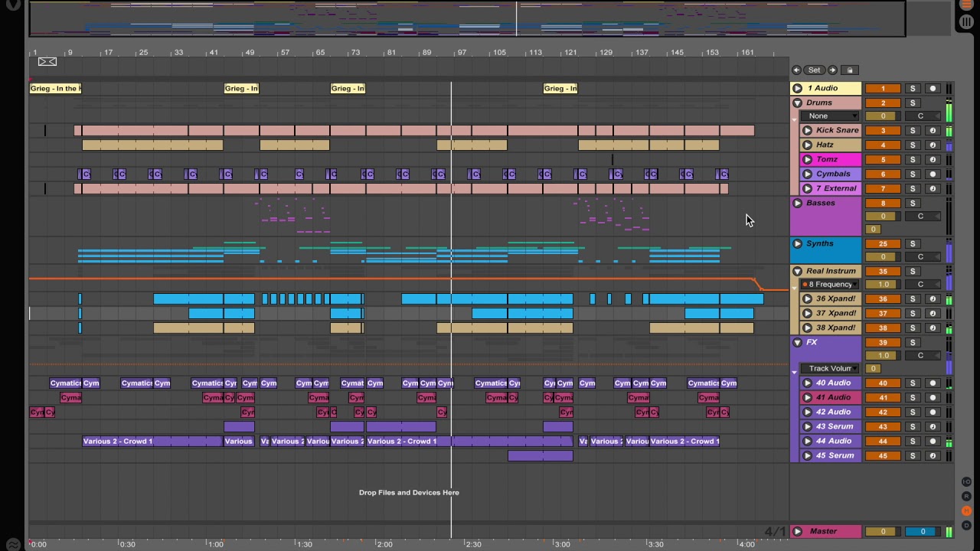Show the In/Out section (I-O)
This screenshot has height=551, width=980.
coord(966,482)
